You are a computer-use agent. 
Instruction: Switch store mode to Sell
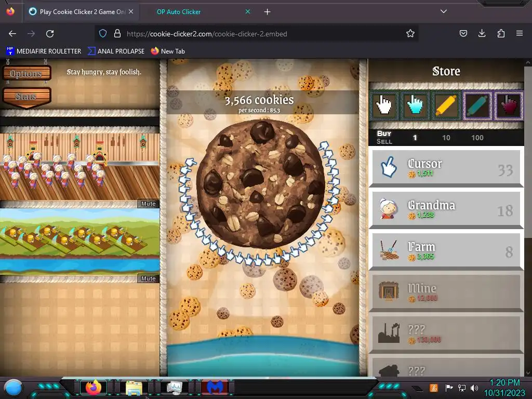pos(384,141)
